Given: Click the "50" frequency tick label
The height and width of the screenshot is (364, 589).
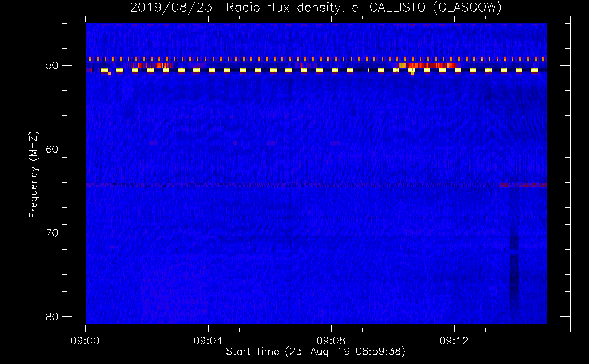Looking at the screenshot, I should point(52,66).
